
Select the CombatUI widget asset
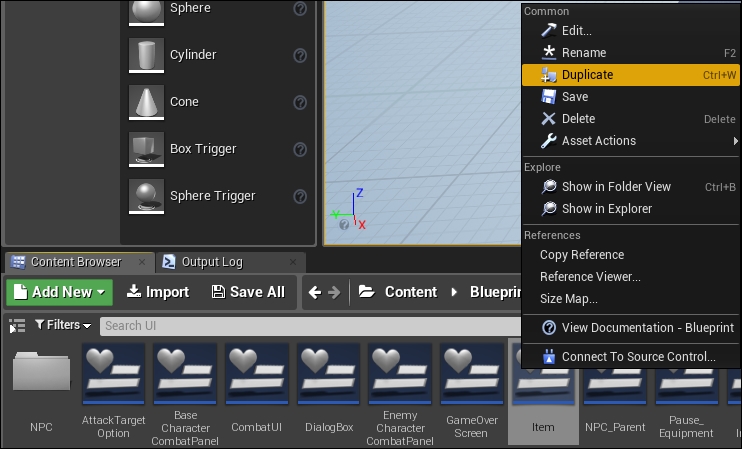[x=256, y=389]
